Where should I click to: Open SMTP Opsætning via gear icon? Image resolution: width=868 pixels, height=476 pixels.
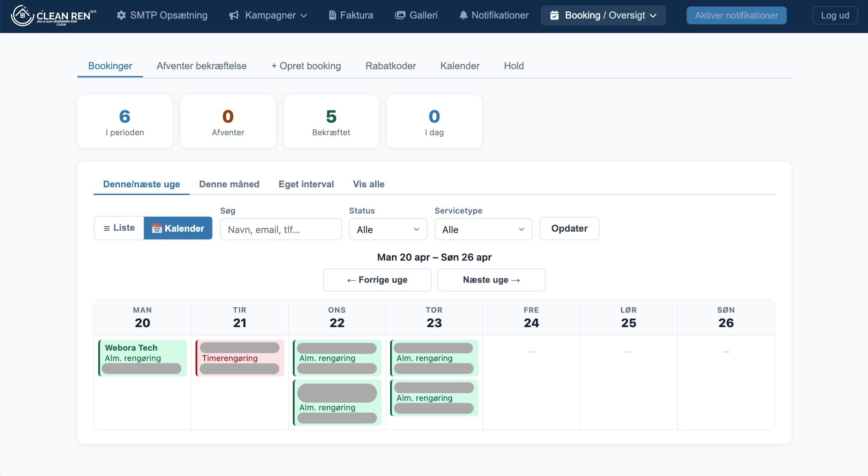[x=121, y=15]
